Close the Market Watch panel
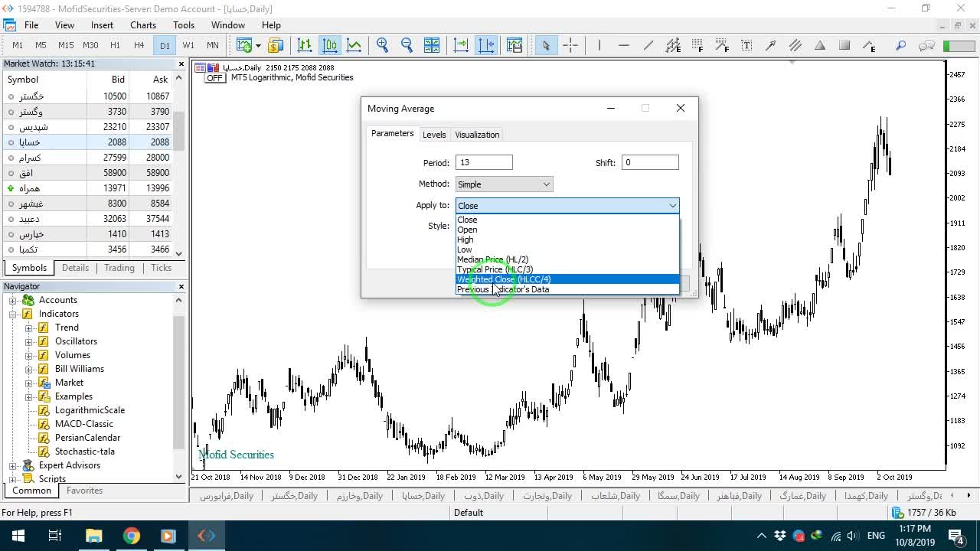980x551 pixels. [x=181, y=64]
